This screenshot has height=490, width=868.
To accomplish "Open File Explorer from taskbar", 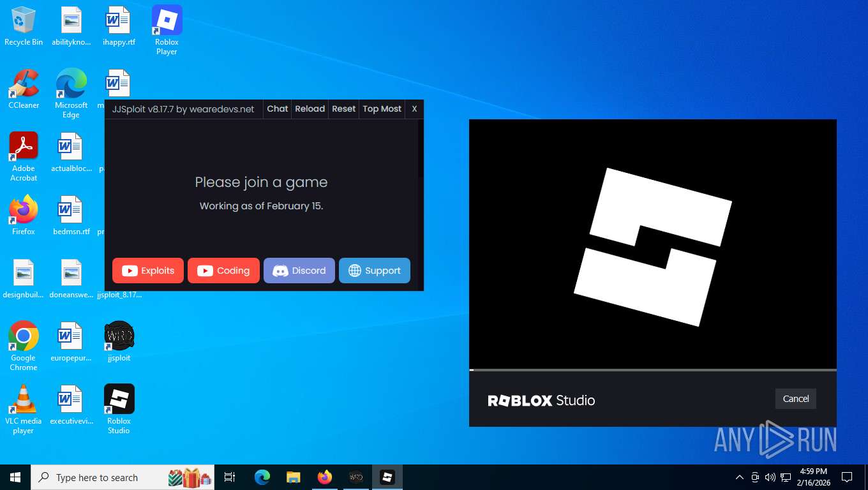I will 294,477.
